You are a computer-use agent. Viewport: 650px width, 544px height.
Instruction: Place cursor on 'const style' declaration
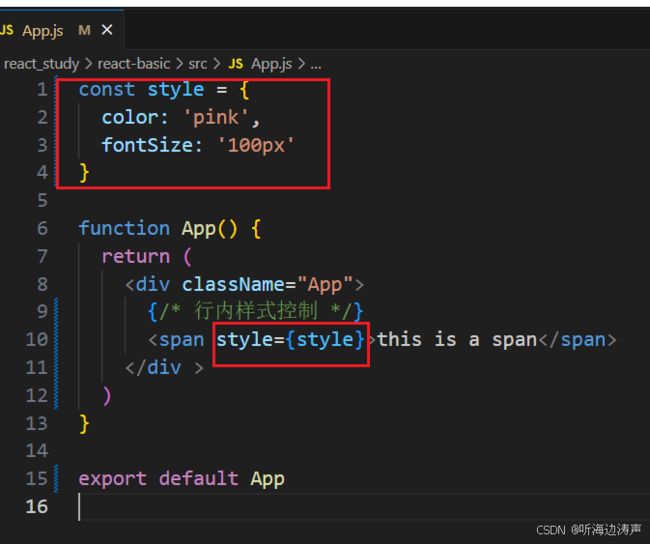[141, 90]
